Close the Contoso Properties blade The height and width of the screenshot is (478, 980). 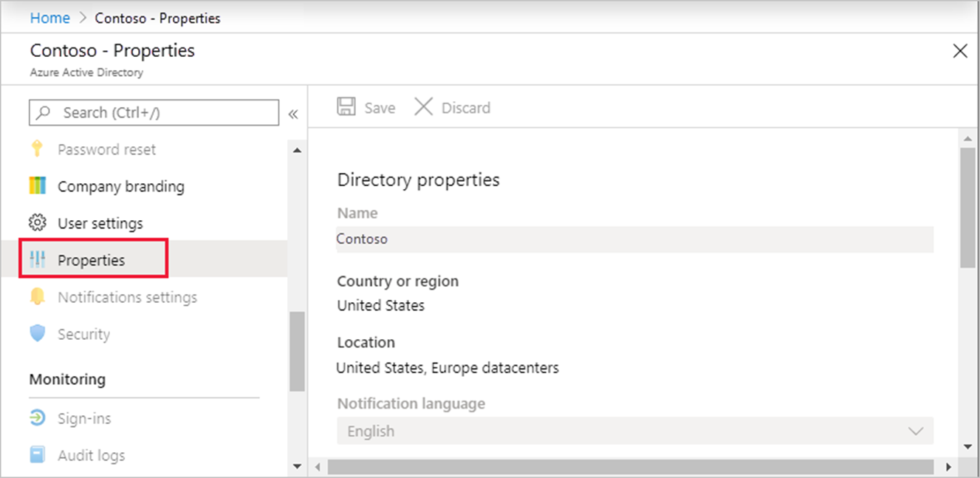tap(960, 51)
